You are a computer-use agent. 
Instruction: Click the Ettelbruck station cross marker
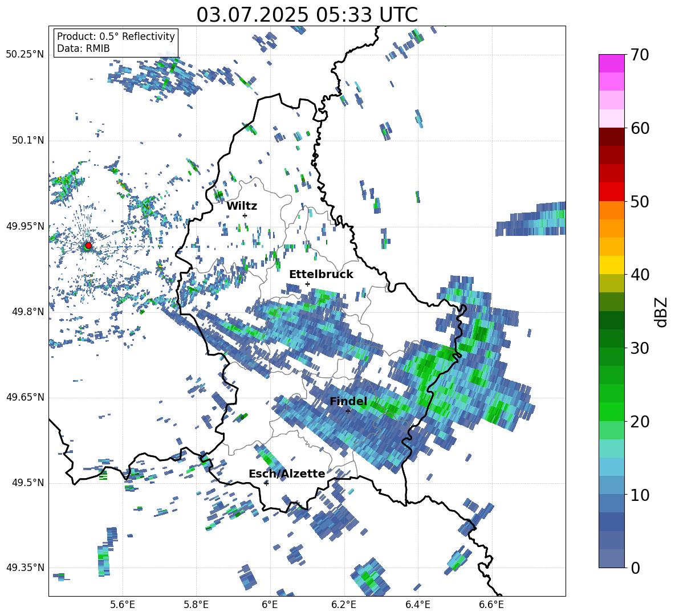(307, 284)
